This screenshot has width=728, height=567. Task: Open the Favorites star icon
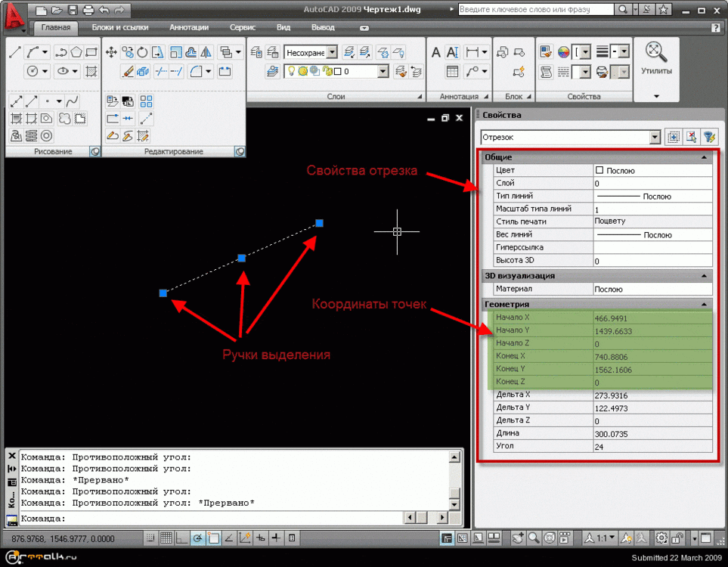pos(664,9)
